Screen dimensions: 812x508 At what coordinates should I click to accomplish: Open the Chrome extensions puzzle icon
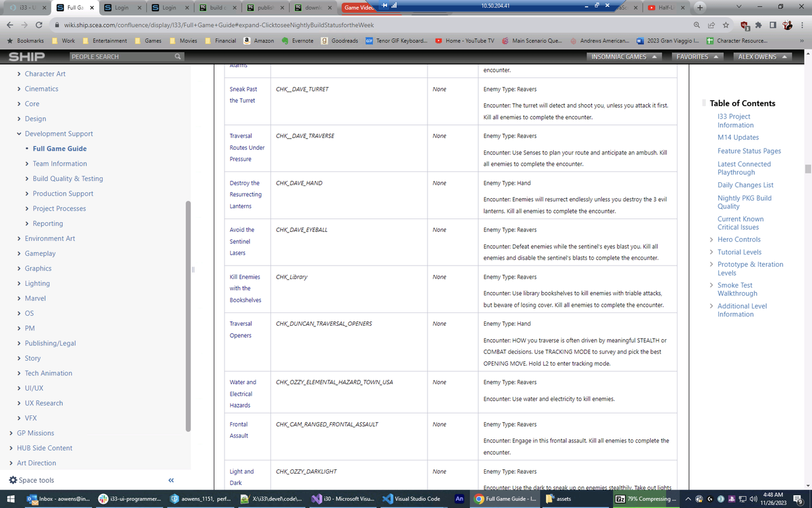click(x=759, y=25)
